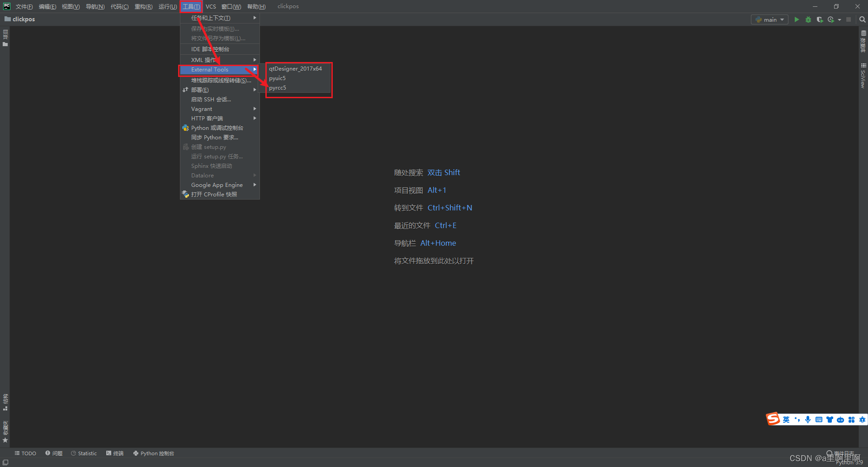Start debugging with the green bug icon
This screenshot has width=868, height=467.
click(x=808, y=19)
